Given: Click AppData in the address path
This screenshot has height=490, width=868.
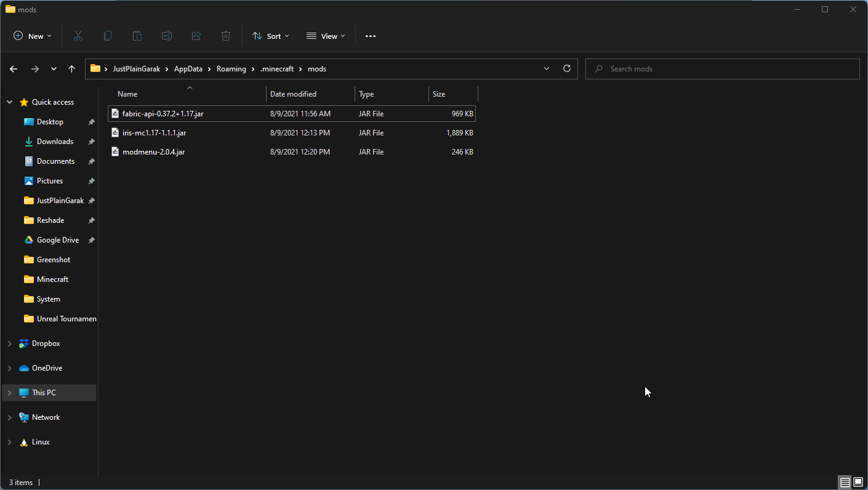Looking at the screenshot, I should [188, 69].
